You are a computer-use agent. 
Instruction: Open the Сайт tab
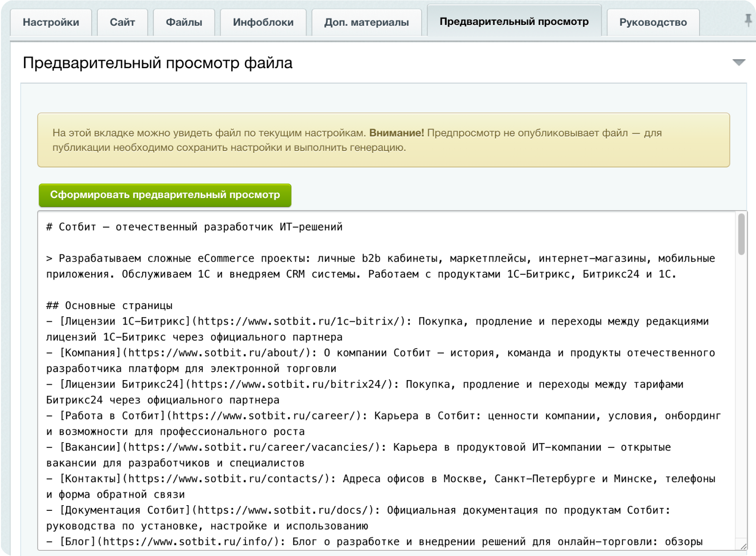coord(122,22)
